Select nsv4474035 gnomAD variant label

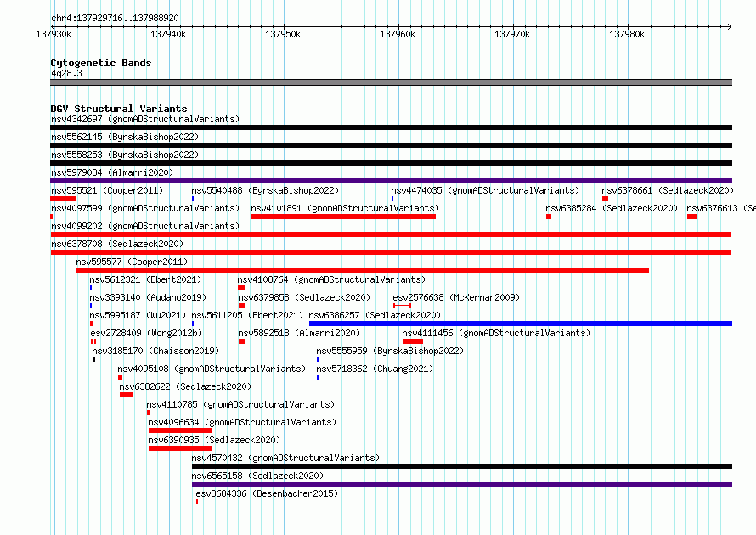(x=485, y=190)
